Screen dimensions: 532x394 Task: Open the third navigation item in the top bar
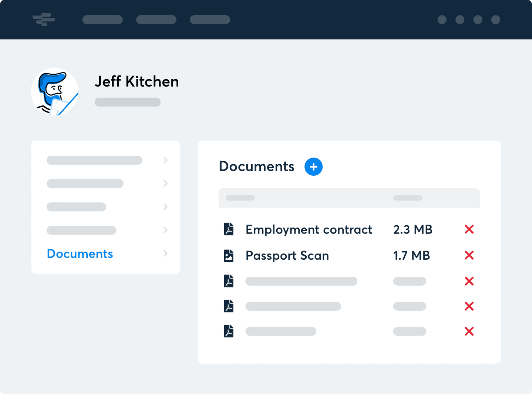click(x=210, y=20)
